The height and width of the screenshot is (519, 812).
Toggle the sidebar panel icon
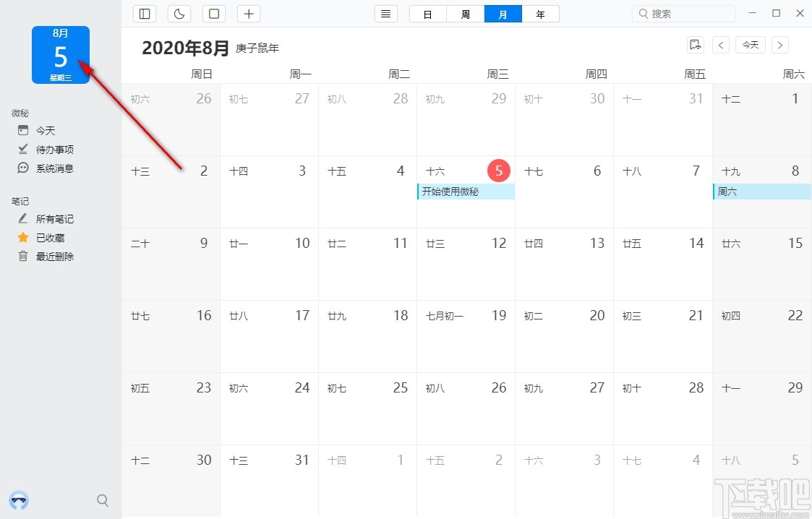(x=145, y=14)
